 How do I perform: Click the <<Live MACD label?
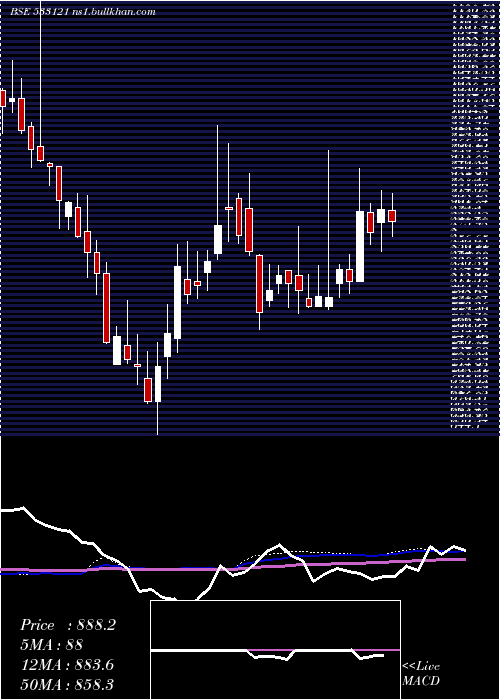[x=421, y=674]
